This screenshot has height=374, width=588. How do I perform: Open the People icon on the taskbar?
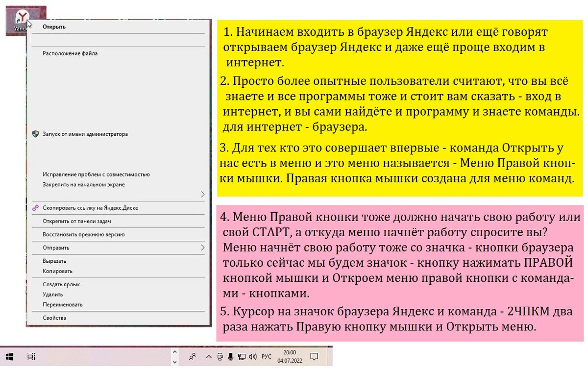tap(193, 357)
